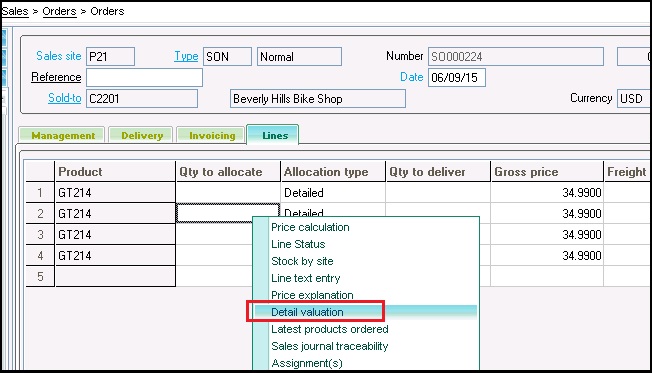Click the empty Reference input field
The image size is (652, 373).
pyautogui.click(x=144, y=77)
